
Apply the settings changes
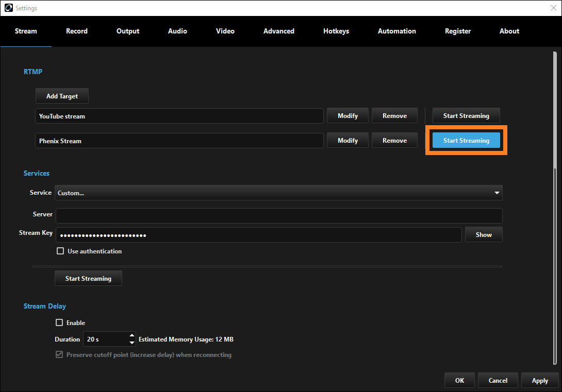point(540,380)
